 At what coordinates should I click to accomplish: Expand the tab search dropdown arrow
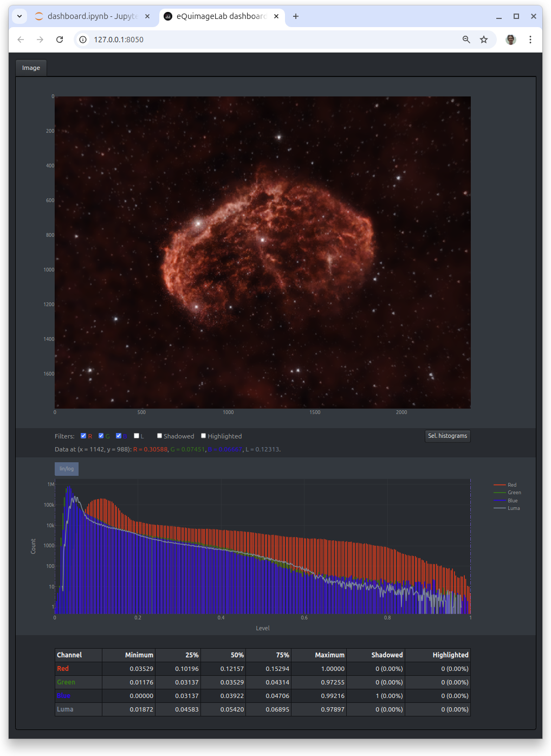pyautogui.click(x=20, y=16)
